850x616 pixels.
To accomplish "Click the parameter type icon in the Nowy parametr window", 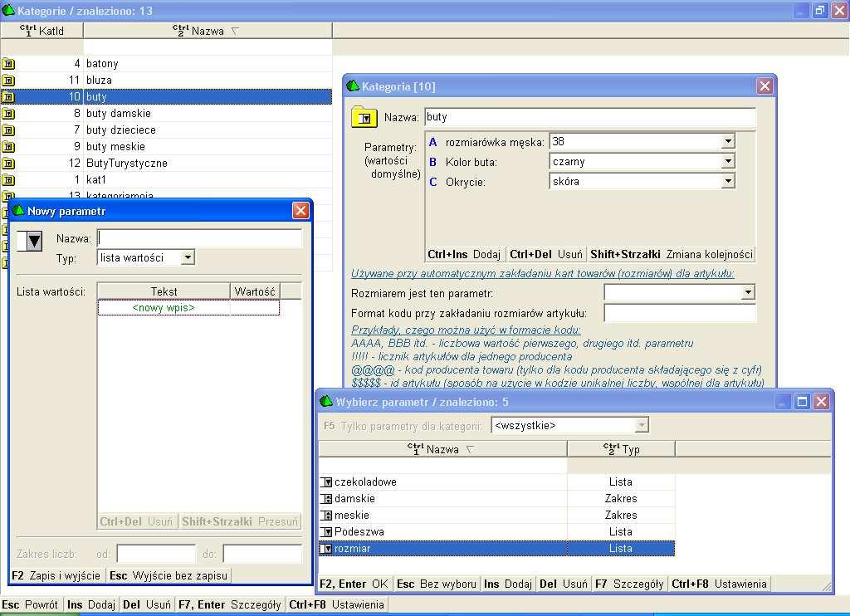I will tap(29, 241).
